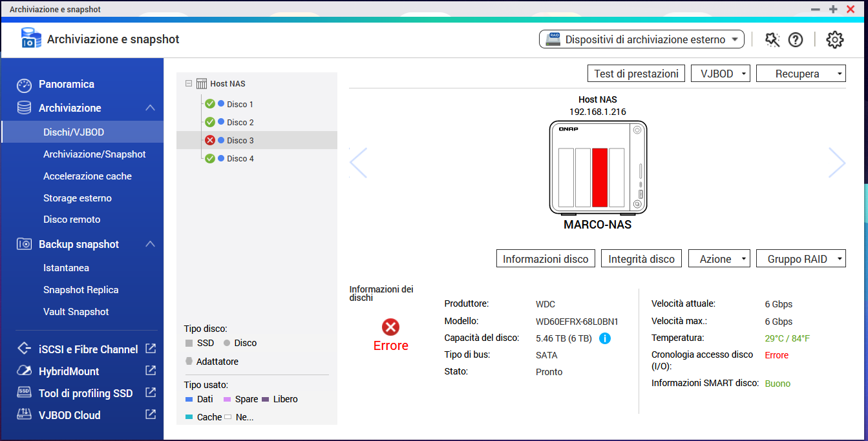Open VJBOD Cloud external link icon
The image size is (868, 441).
(151, 415)
